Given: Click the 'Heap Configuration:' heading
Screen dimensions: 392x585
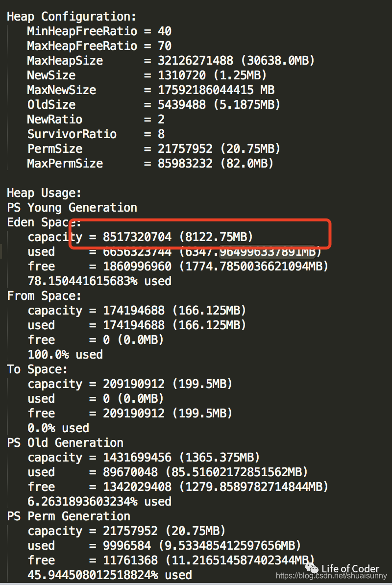Looking at the screenshot, I should (72, 16).
